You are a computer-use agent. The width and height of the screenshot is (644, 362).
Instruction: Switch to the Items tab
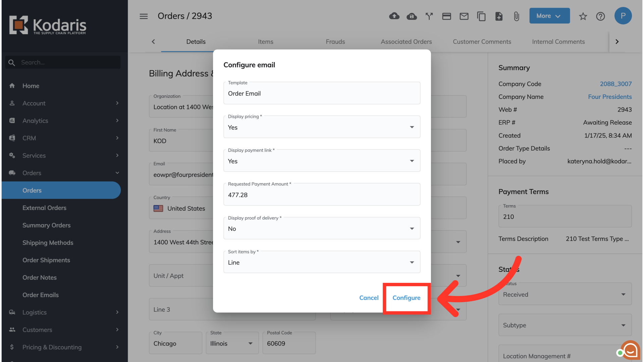[265, 42]
